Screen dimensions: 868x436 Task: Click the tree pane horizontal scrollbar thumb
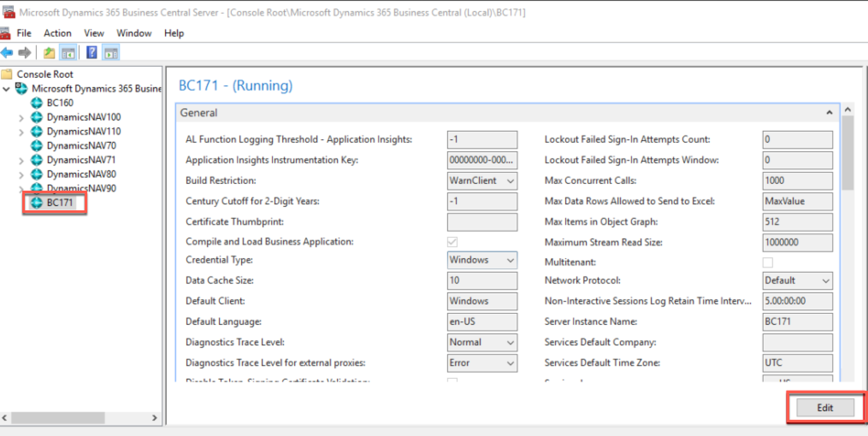(58, 418)
